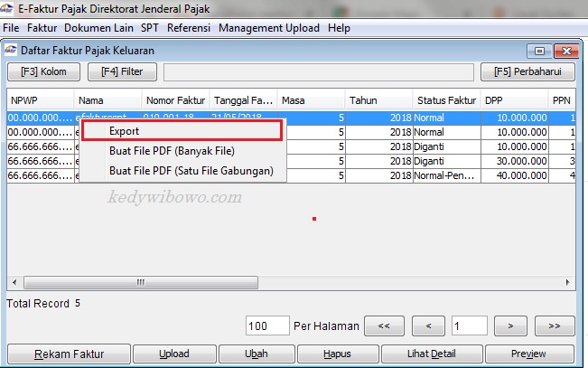This screenshot has height=368, width=588.
Task: Restore the Daftar Faktur Pajak Keluaran window
Action: click(539, 51)
